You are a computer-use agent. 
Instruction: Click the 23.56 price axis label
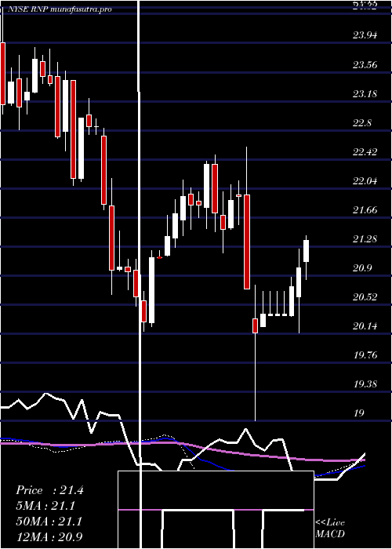click(x=365, y=64)
